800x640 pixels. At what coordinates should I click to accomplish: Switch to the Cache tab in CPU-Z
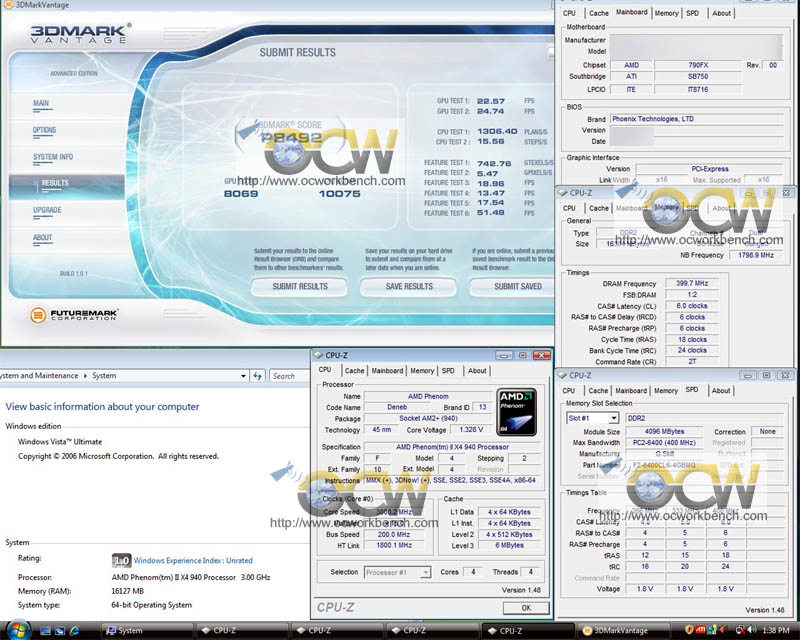click(355, 371)
